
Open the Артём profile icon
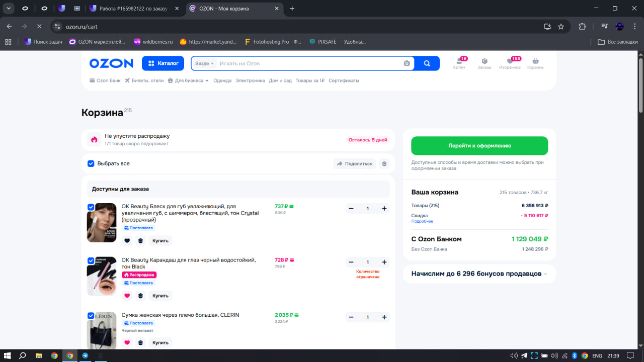458,62
